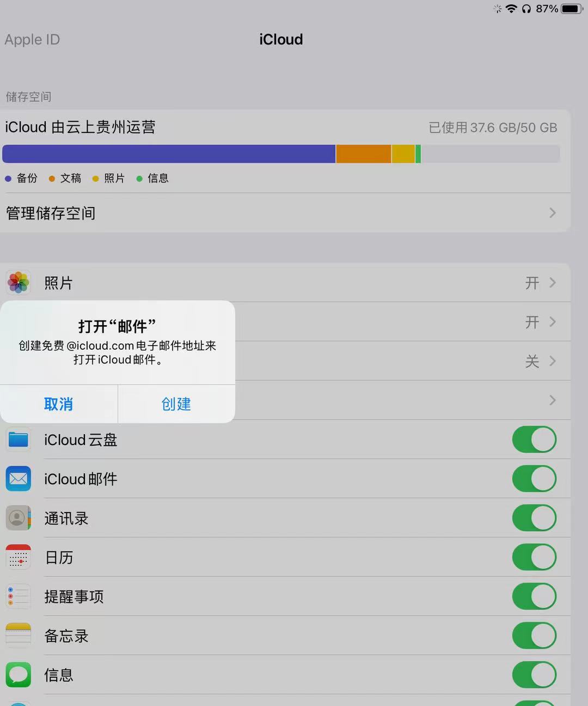Tap the iCloud Drive folder icon
This screenshot has width=588, height=706.
(19, 440)
